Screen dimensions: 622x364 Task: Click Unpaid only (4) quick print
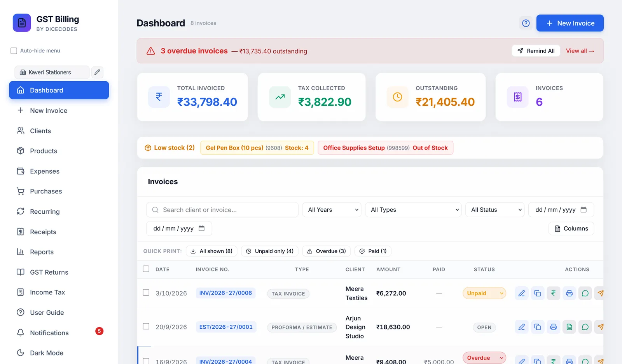tap(270, 251)
